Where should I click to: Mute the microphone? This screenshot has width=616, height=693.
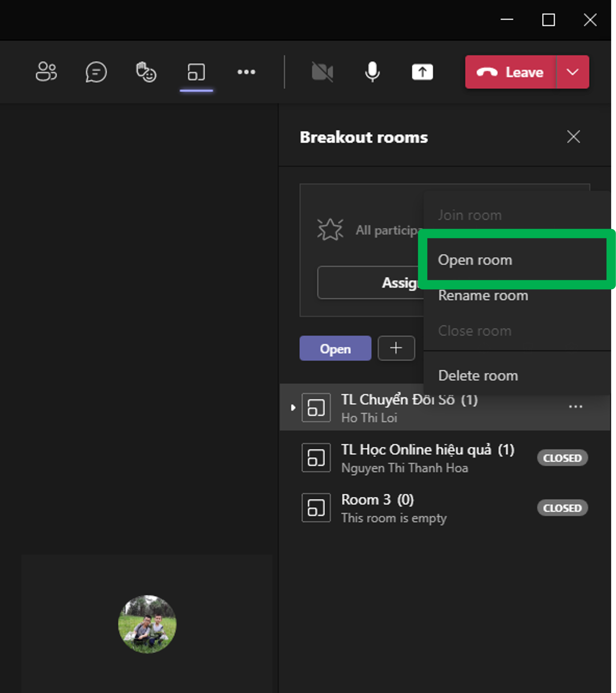tap(372, 72)
